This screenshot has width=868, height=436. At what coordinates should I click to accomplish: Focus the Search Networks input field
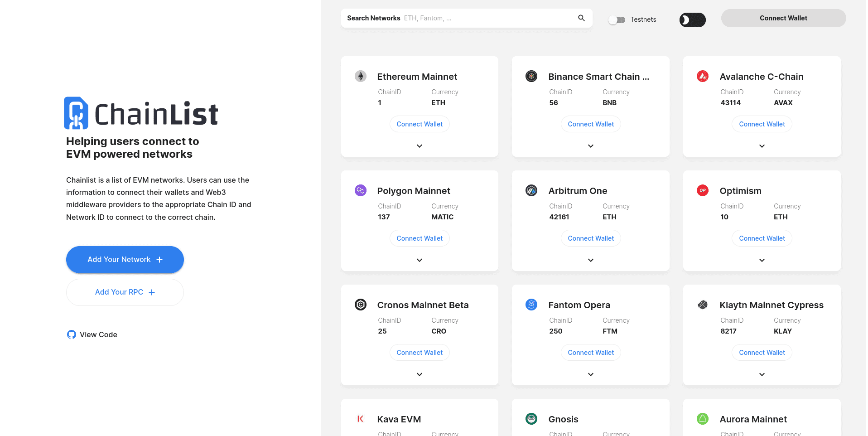pyautogui.click(x=467, y=18)
